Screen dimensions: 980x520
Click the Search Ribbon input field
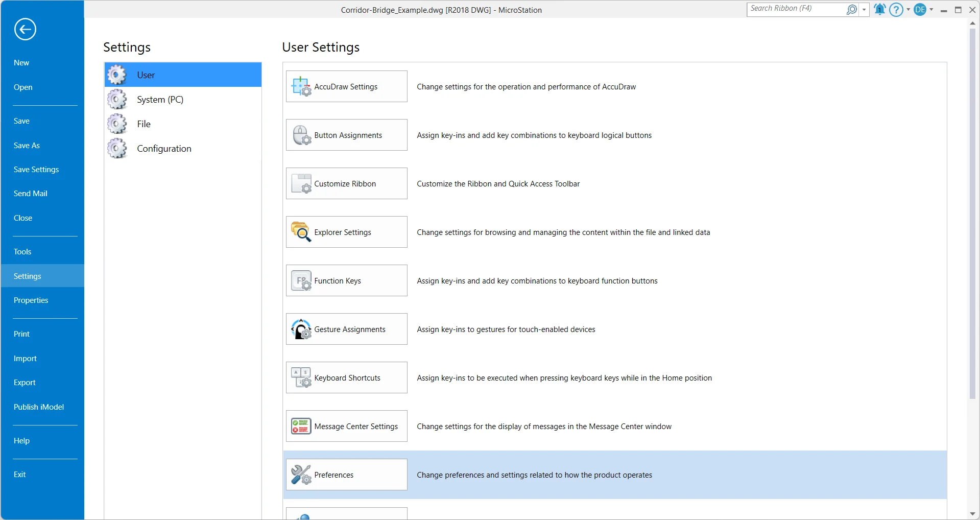pos(797,9)
